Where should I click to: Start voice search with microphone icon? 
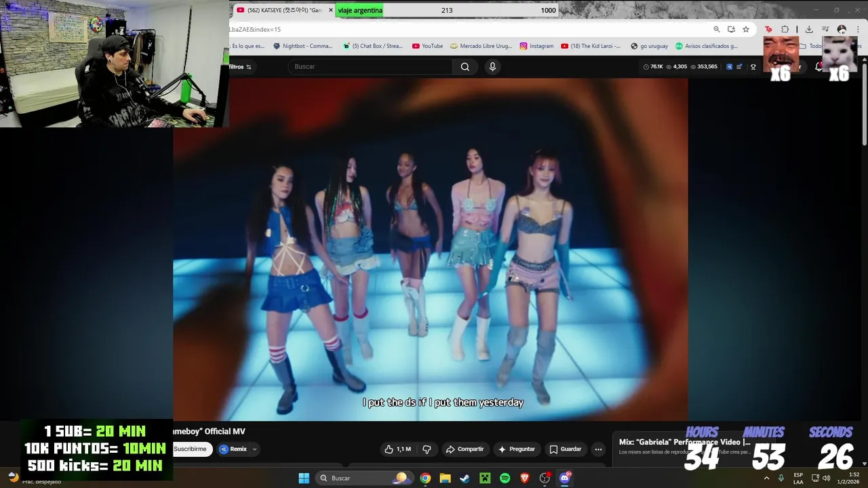point(492,66)
